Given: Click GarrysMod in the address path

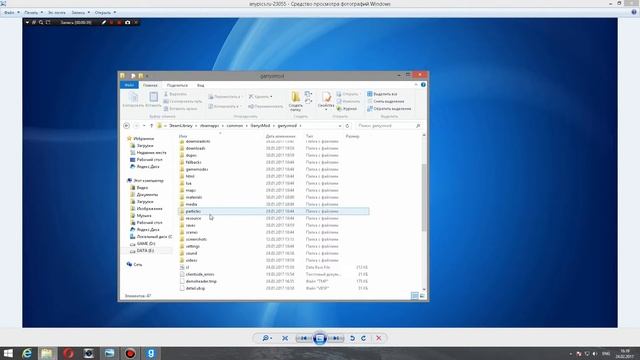Looking at the screenshot, I should pyautogui.click(x=260, y=126).
